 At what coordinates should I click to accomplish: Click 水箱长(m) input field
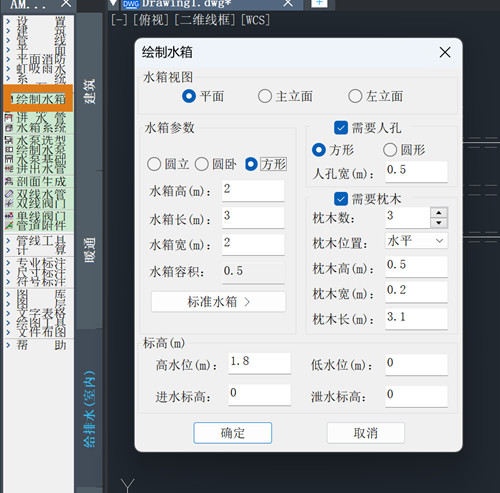click(253, 218)
